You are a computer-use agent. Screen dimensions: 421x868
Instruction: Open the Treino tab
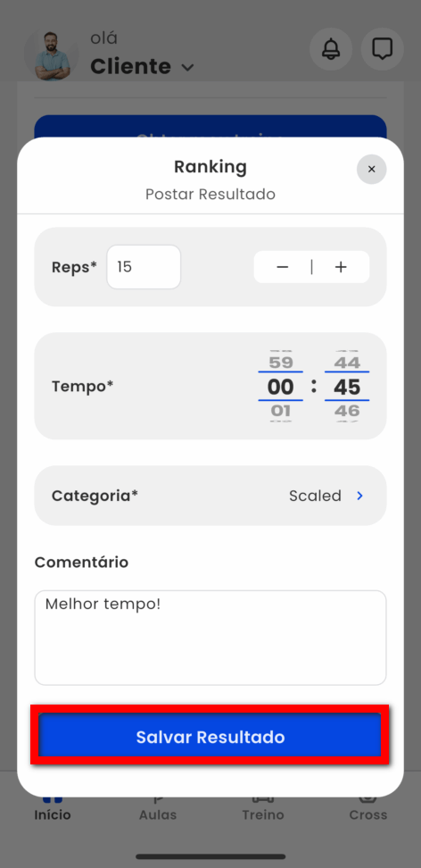pyautogui.click(x=263, y=806)
